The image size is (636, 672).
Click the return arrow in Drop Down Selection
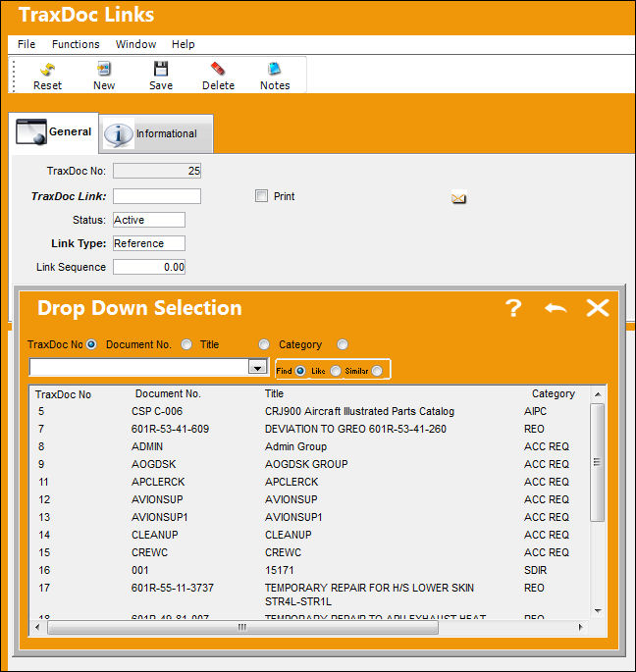(x=556, y=308)
